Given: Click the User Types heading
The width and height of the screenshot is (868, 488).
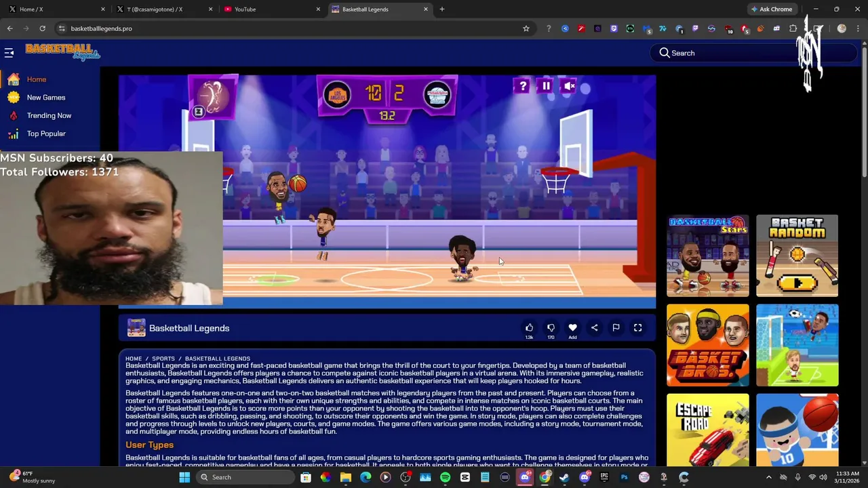Looking at the screenshot, I should click(x=150, y=445).
